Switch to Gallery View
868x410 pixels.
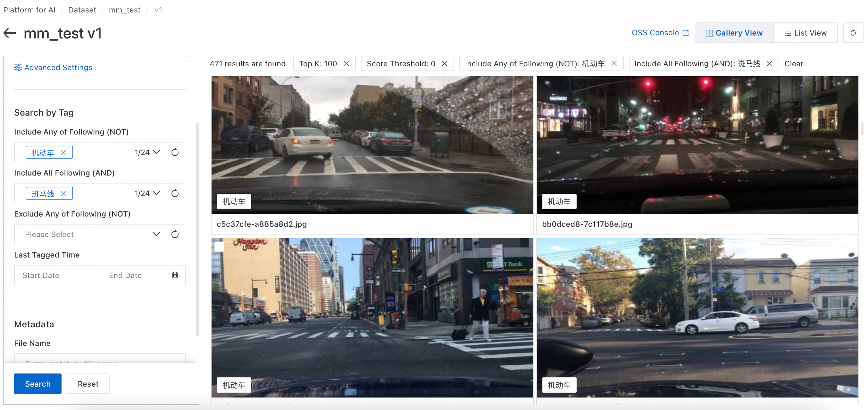coord(734,33)
